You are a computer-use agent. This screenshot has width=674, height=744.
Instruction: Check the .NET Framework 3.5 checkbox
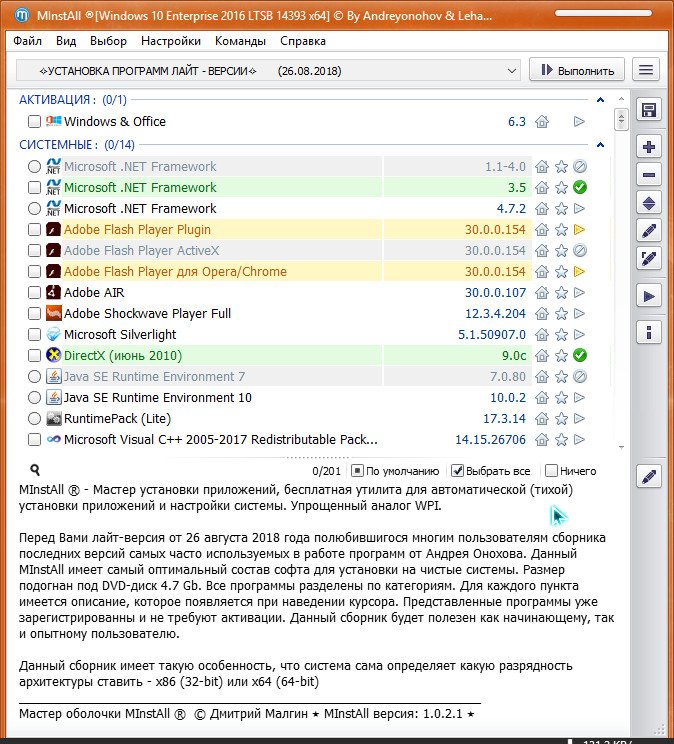click(34, 187)
